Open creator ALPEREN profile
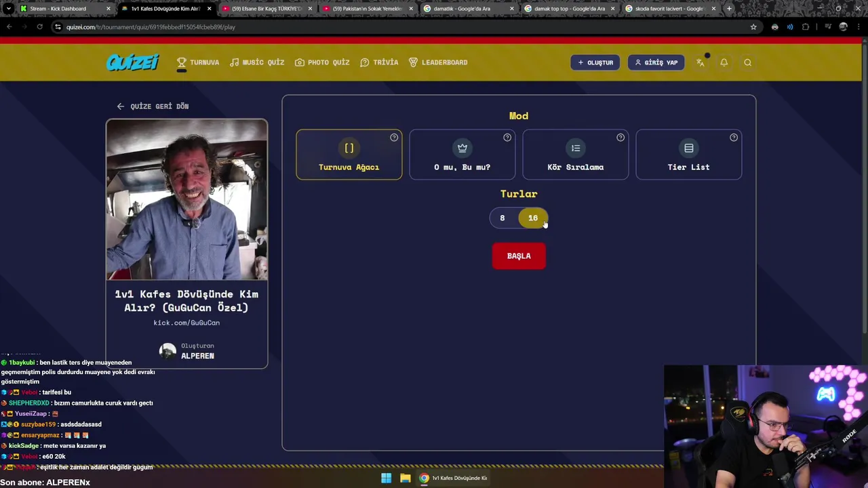The height and width of the screenshot is (488, 868). click(x=197, y=356)
